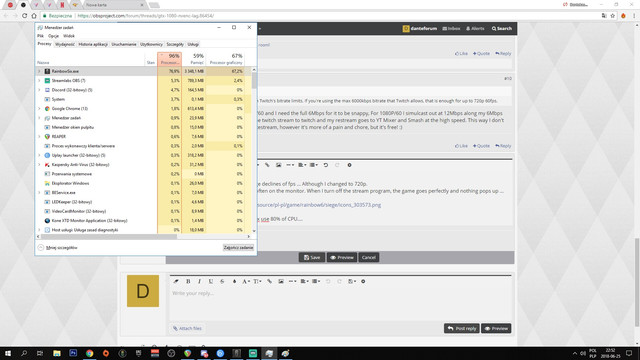Toggle bold in the reply editor
This screenshot has width=640, height=360.
pos(188,281)
